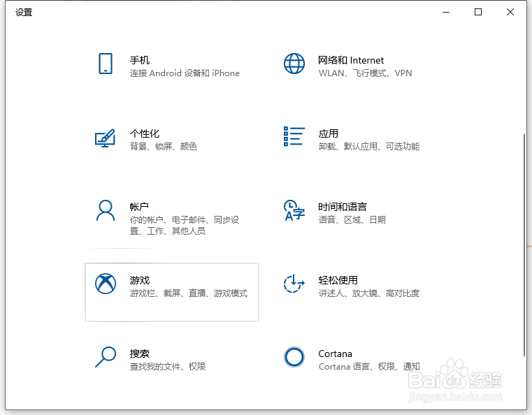Maximize the 设置 window
The width and height of the screenshot is (532, 415).
pyautogui.click(x=477, y=12)
